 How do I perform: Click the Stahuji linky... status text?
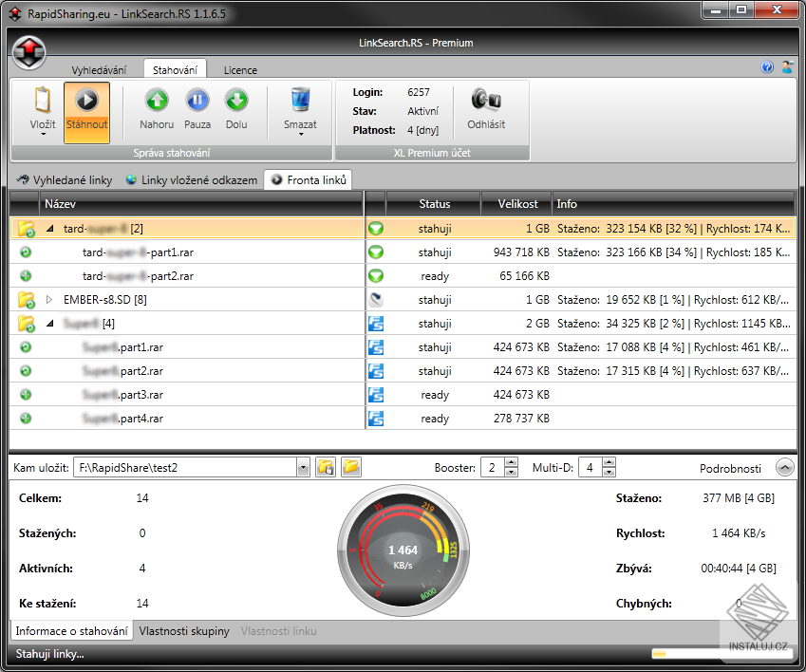(50, 654)
